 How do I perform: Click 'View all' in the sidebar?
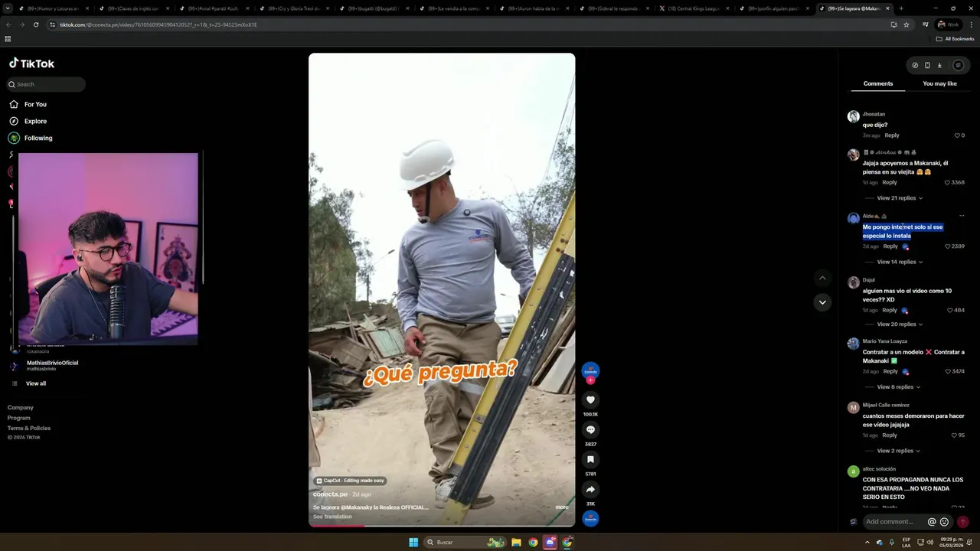[x=36, y=383]
